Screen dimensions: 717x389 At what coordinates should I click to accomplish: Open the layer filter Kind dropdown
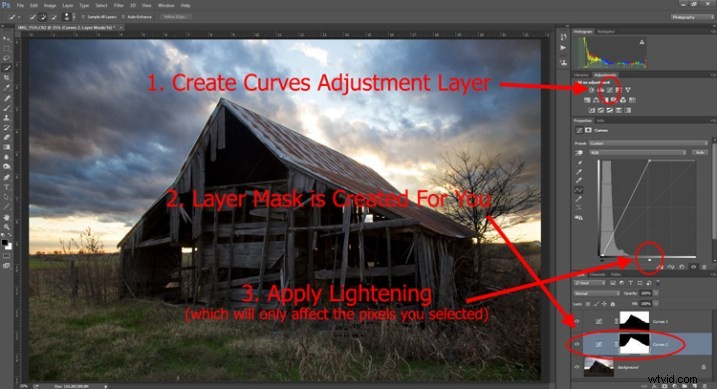[589, 283]
